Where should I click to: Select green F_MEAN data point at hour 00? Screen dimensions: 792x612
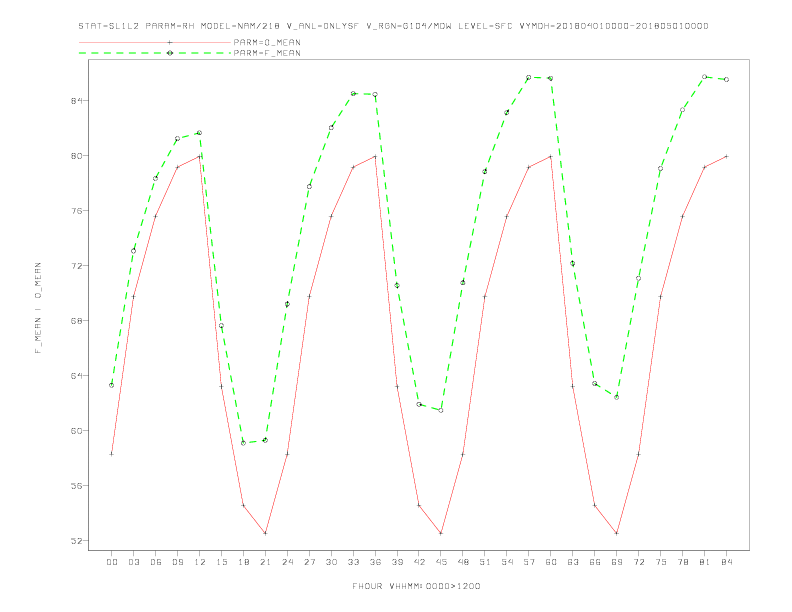(x=112, y=385)
